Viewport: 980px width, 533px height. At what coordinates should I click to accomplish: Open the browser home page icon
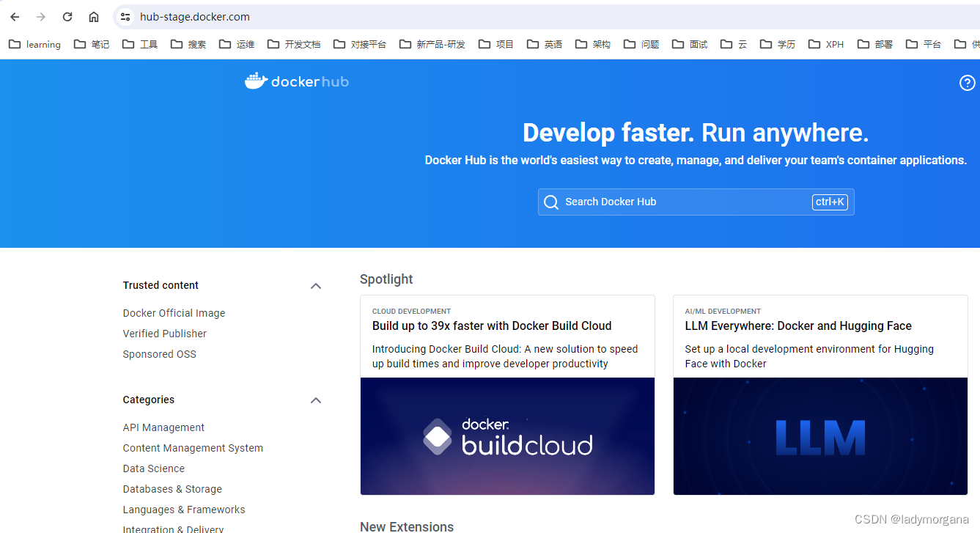click(94, 17)
